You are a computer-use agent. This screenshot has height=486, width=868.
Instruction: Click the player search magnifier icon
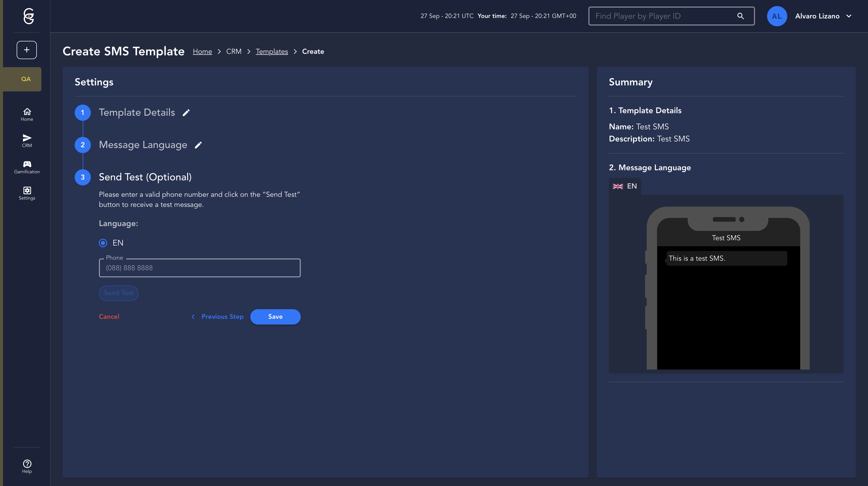click(x=740, y=16)
